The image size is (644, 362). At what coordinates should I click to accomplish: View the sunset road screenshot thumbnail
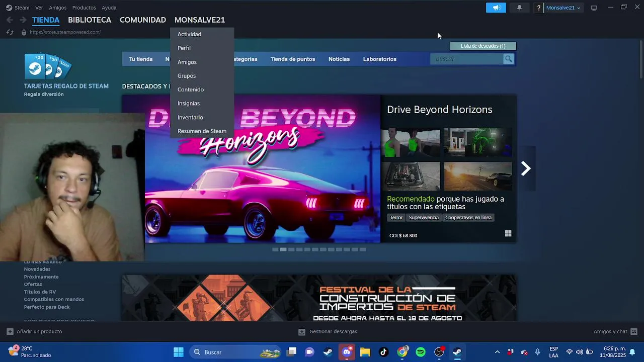tap(478, 176)
